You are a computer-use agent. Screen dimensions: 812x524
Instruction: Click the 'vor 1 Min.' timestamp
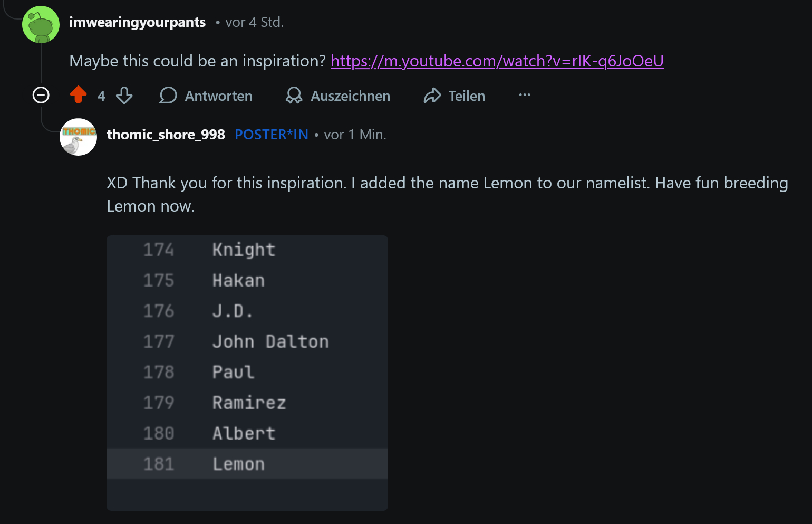click(355, 135)
